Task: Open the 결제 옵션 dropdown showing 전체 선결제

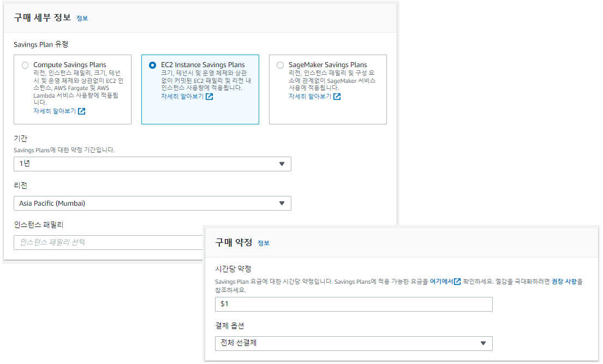Action: point(354,343)
